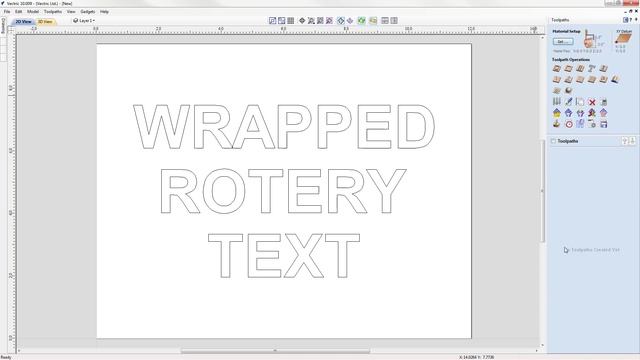Image resolution: width=640 pixels, height=360 pixels.
Task: Click fifth icon in second toolpath operations row
Action: (x=604, y=80)
